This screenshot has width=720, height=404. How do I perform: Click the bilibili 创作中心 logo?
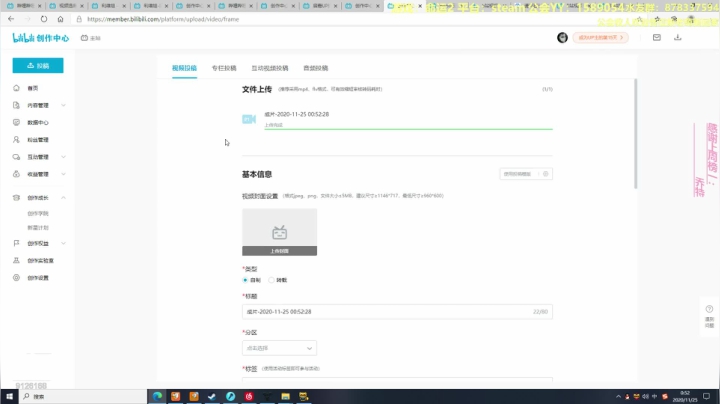40,38
